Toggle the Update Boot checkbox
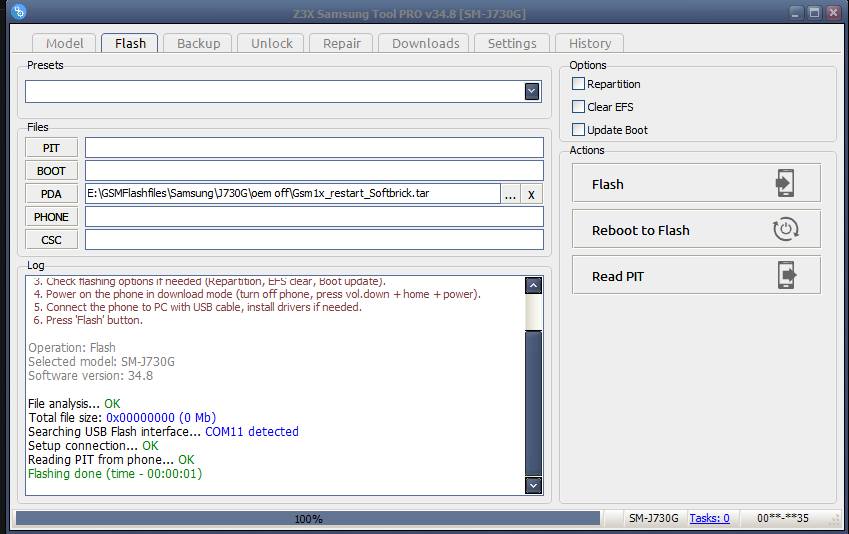The width and height of the screenshot is (849, 534). pos(578,129)
